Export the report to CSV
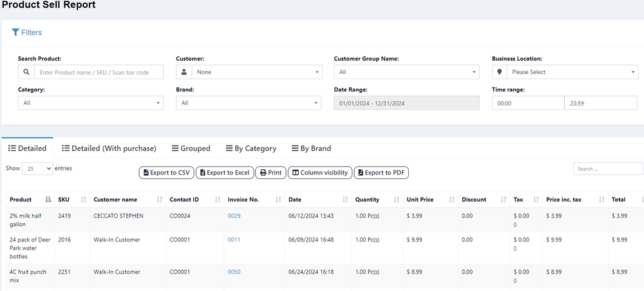Image resolution: width=644 pixels, height=291 pixels. coord(166,173)
